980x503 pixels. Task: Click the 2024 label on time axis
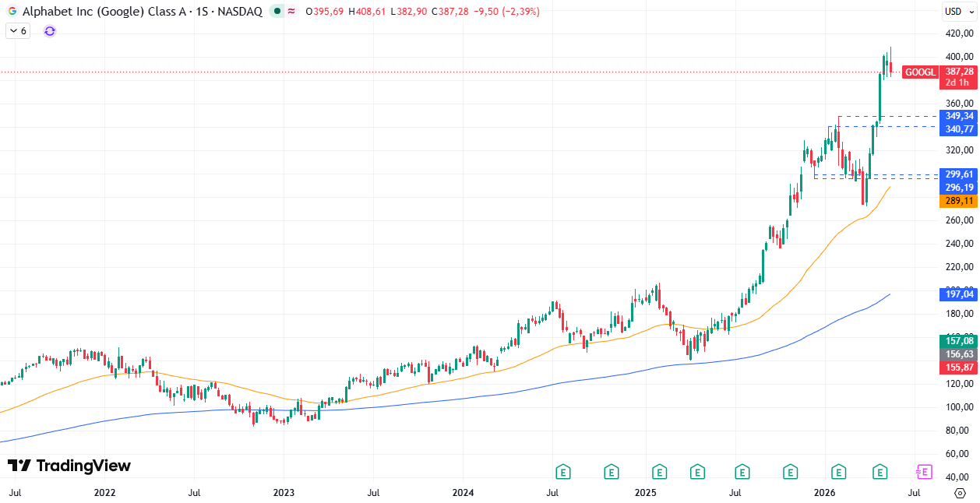[464, 493]
